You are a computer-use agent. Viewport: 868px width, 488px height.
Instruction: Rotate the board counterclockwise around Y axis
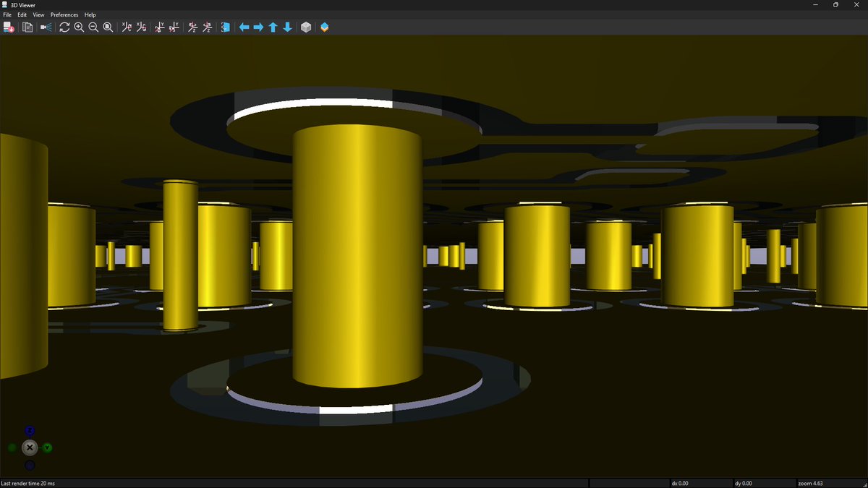tap(174, 27)
